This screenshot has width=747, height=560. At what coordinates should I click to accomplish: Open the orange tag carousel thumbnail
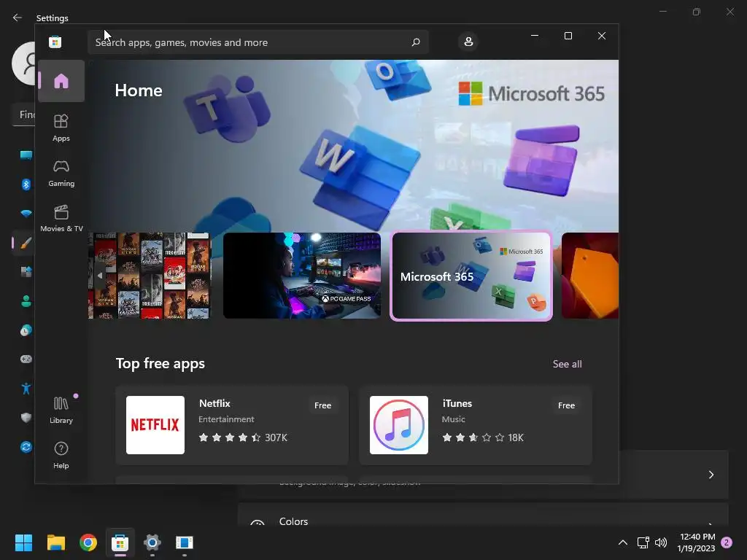coord(589,275)
